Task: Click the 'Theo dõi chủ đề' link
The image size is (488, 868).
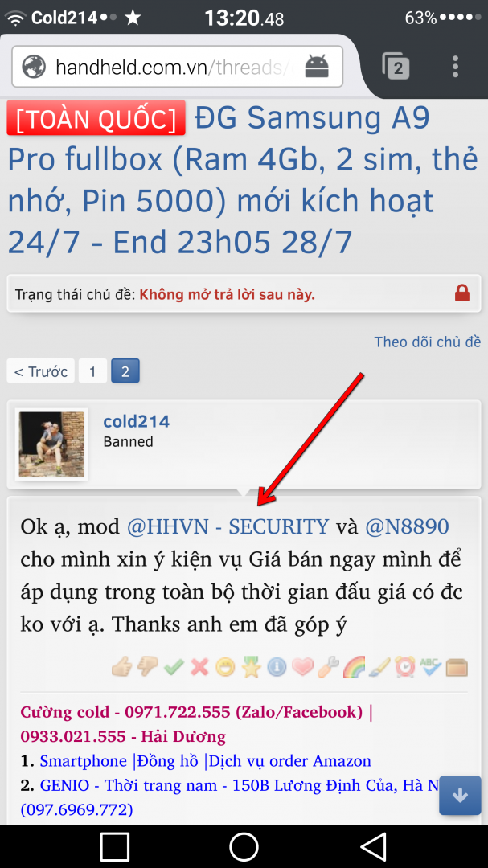Action: click(x=427, y=342)
